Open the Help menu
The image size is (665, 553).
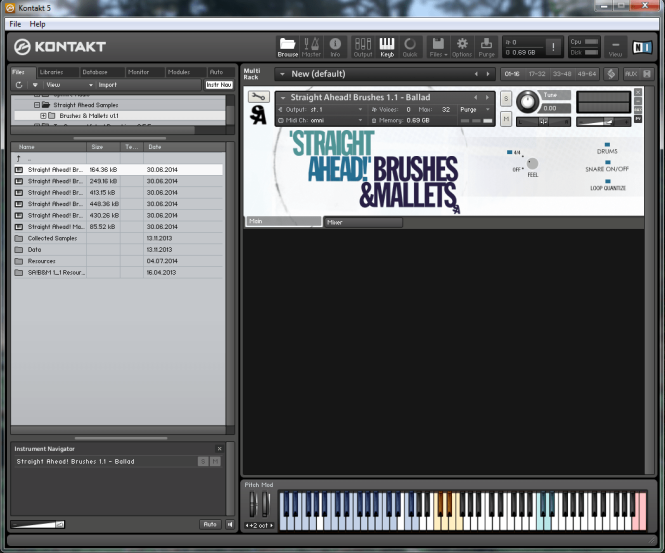pos(37,24)
